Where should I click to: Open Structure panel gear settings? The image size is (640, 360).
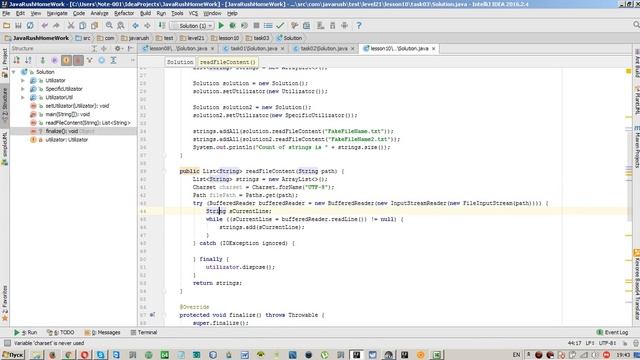click(x=118, y=49)
